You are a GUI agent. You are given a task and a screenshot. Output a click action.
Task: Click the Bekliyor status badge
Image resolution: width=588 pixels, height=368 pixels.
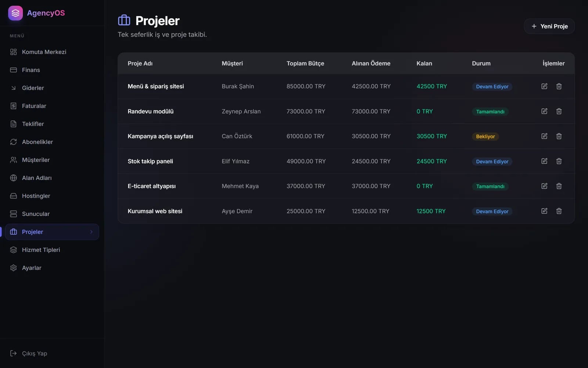point(485,137)
